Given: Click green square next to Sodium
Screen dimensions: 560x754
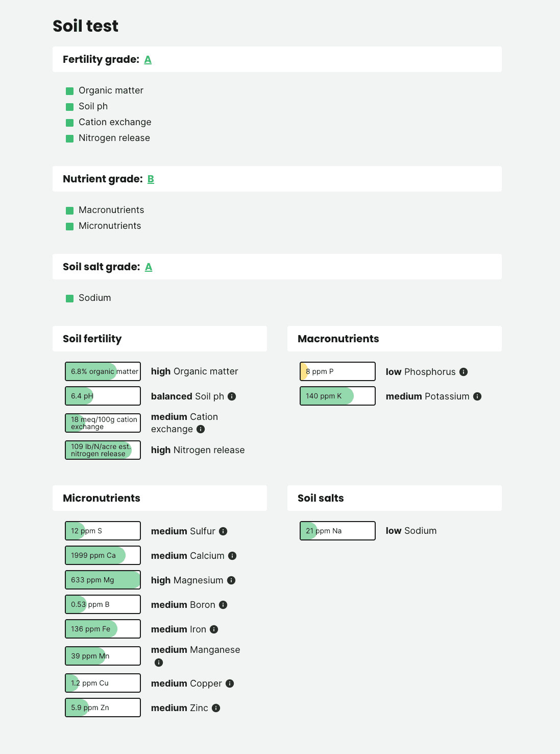Looking at the screenshot, I should click(70, 298).
